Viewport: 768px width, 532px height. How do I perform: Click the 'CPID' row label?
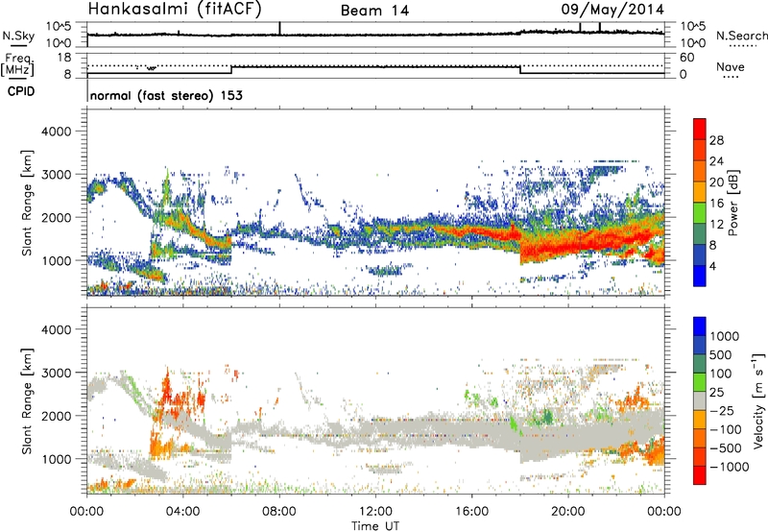[x=21, y=91]
